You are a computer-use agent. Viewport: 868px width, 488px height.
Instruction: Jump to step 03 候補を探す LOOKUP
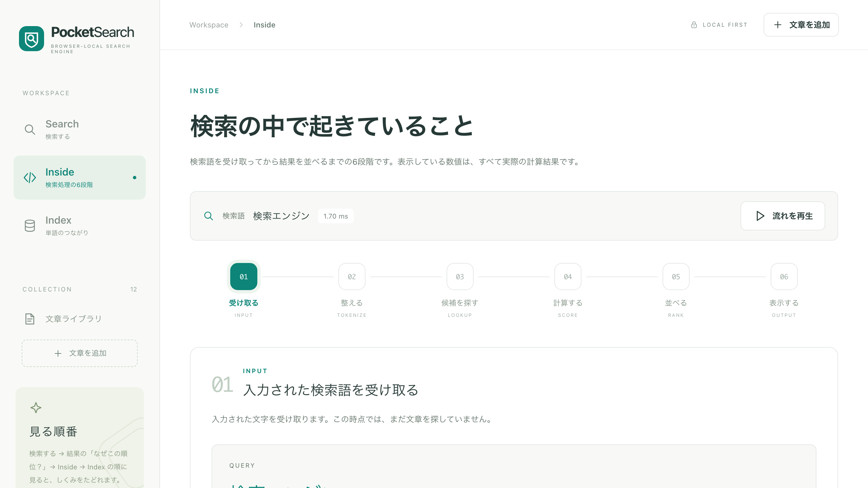(460, 290)
